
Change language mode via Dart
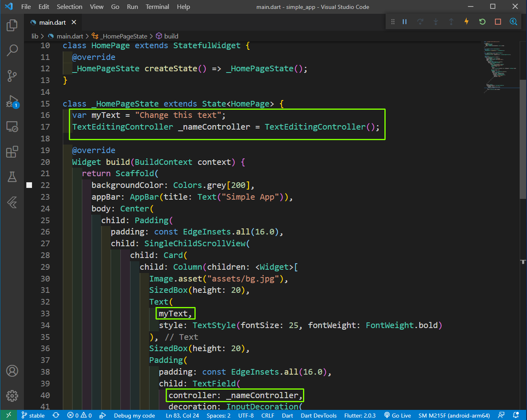click(x=287, y=415)
